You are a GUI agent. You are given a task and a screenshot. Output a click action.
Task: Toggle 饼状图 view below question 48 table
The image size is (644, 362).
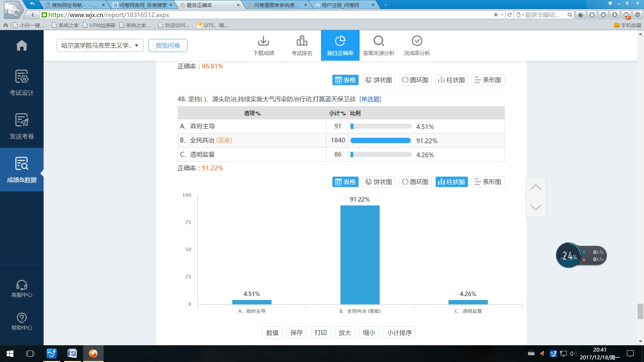click(379, 182)
